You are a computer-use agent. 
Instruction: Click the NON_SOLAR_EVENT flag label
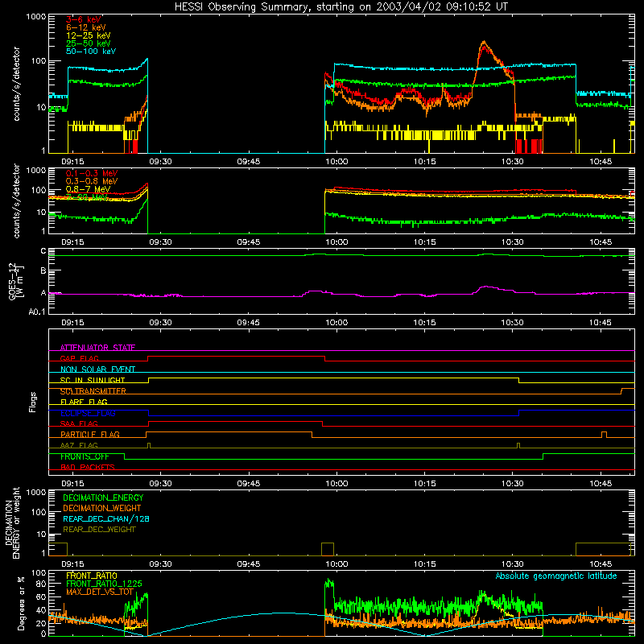[97, 369]
